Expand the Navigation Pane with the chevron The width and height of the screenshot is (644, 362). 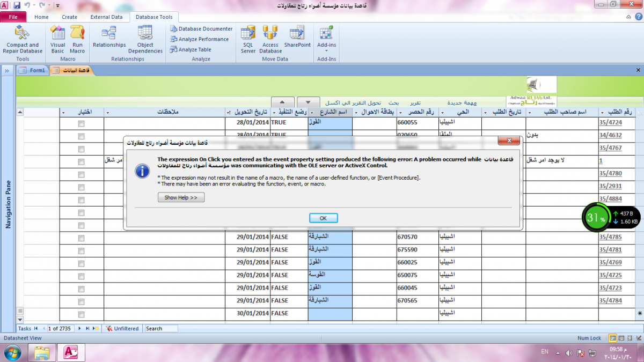coord(8,71)
